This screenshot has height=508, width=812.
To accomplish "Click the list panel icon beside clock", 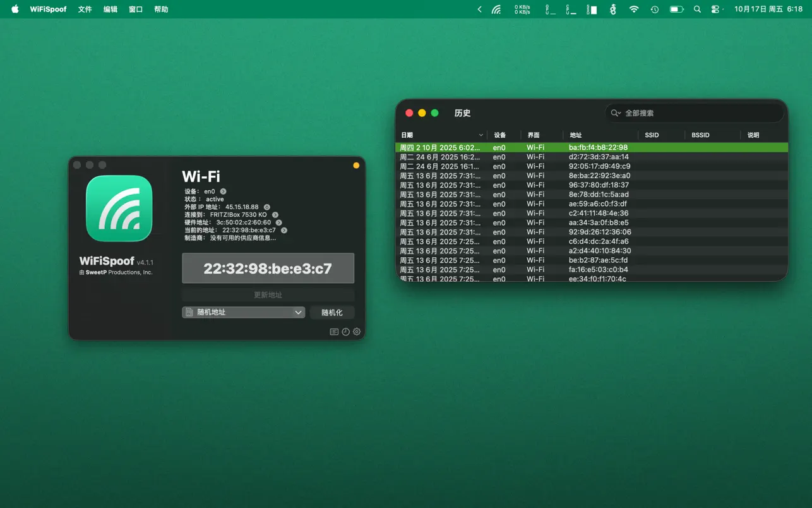I will (x=334, y=332).
